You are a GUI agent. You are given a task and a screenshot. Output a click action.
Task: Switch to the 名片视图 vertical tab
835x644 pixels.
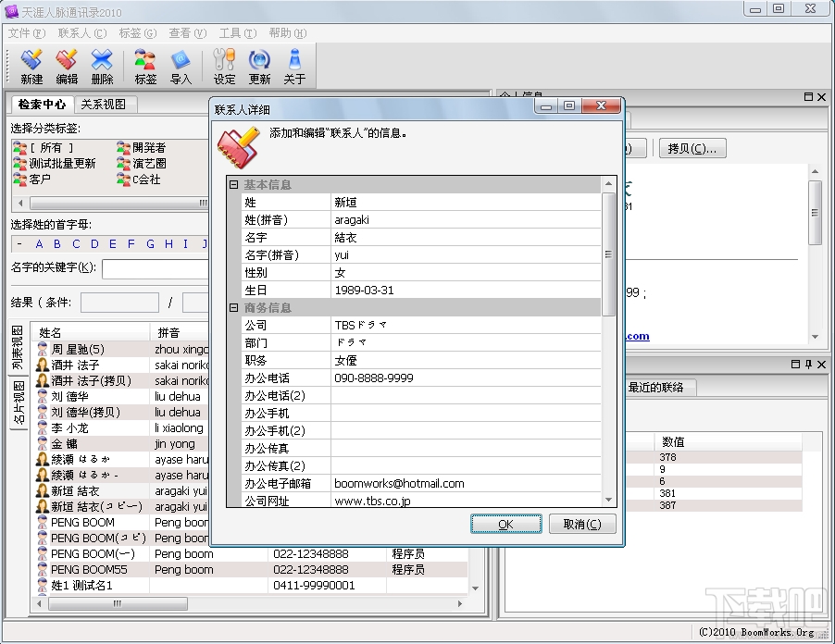pos(19,402)
